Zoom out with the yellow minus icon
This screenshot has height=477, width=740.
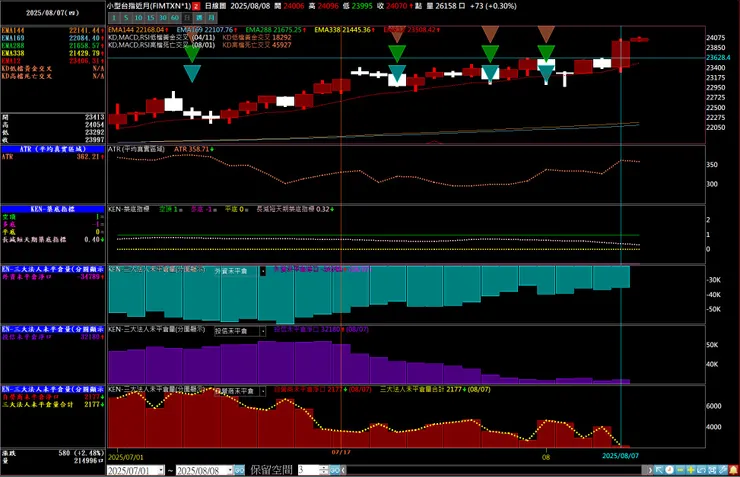point(680,470)
